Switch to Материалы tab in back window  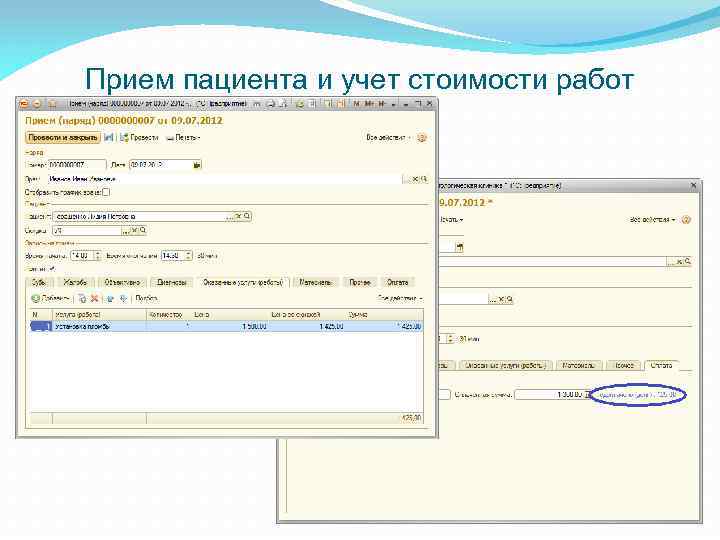[579, 366]
